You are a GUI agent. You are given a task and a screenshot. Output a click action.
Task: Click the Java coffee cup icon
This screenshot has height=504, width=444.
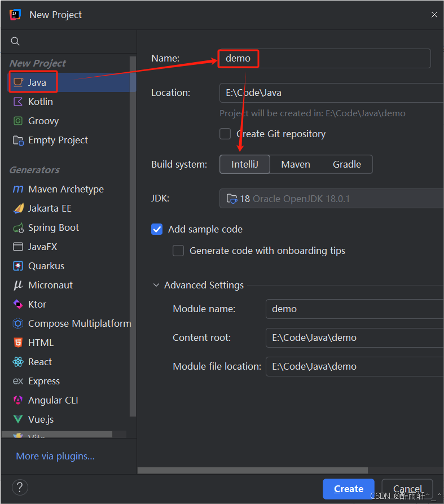point(18,82)
